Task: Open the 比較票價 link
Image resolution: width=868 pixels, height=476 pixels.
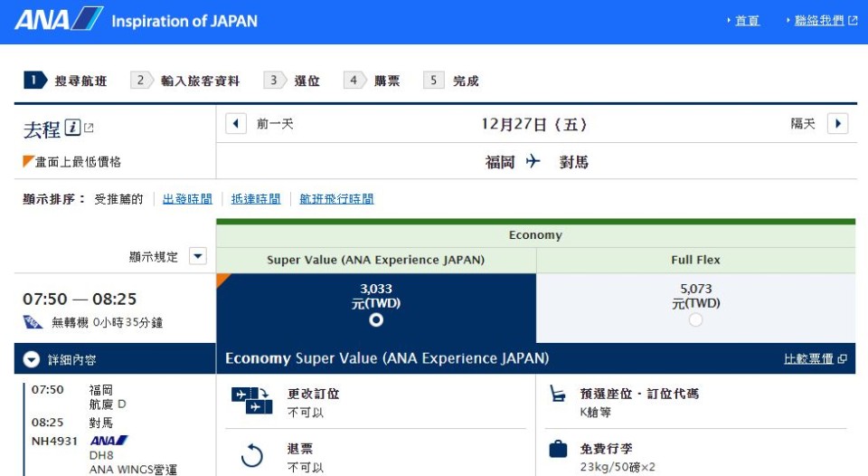Action: click(808, 358)
